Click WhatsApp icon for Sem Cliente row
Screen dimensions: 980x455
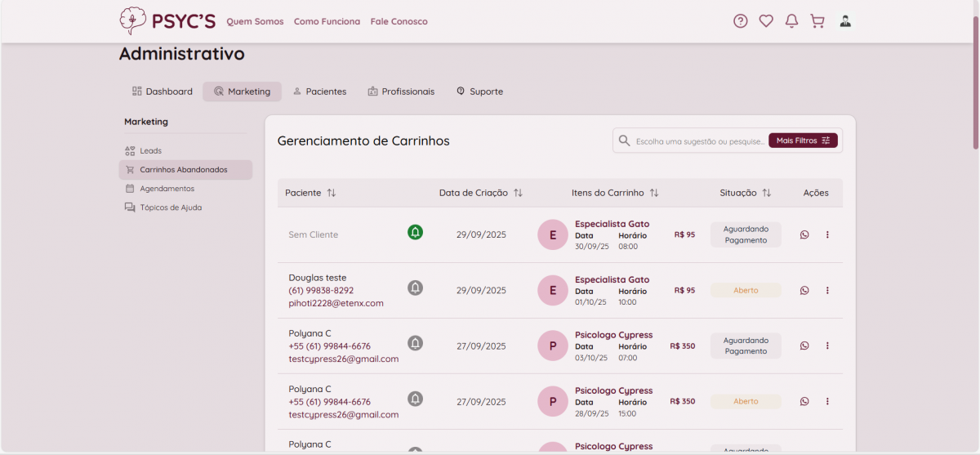[804, 234]
